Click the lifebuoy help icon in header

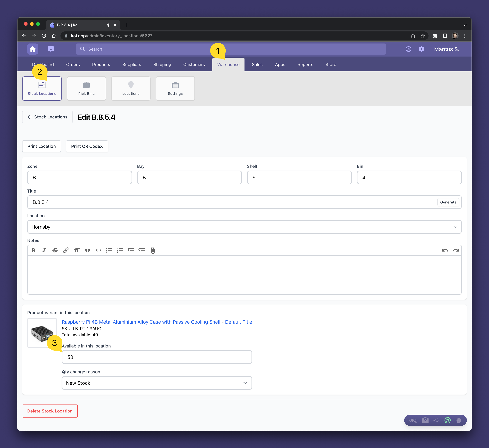point(408,49)
